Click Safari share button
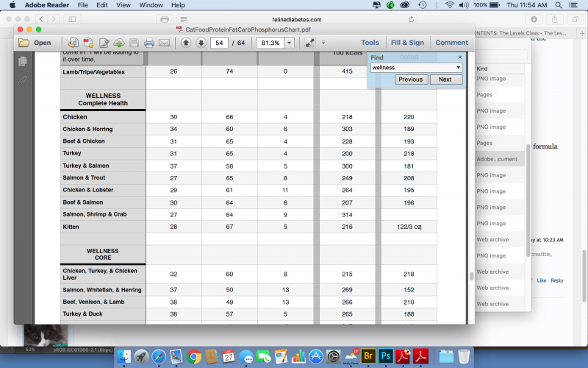 [x=554, y=19]
